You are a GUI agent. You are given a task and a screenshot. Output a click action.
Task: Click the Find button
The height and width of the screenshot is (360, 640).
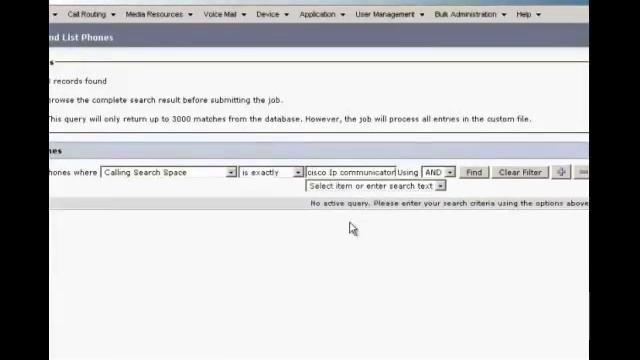pos(474,173)
